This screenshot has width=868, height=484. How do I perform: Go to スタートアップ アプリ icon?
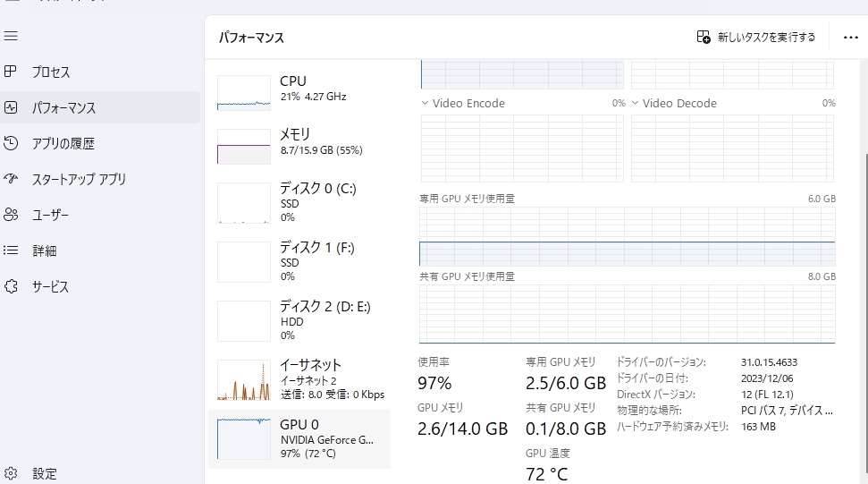[x=11, y=179]
